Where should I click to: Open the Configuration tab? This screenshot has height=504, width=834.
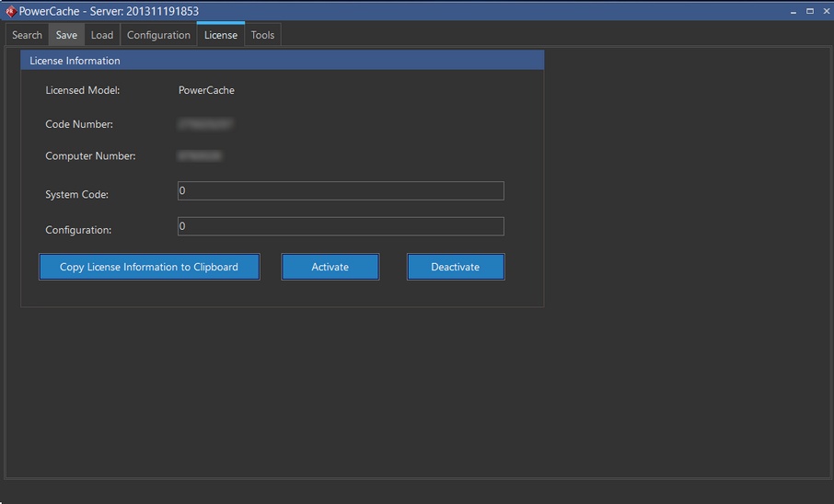(x=158, y=35)
